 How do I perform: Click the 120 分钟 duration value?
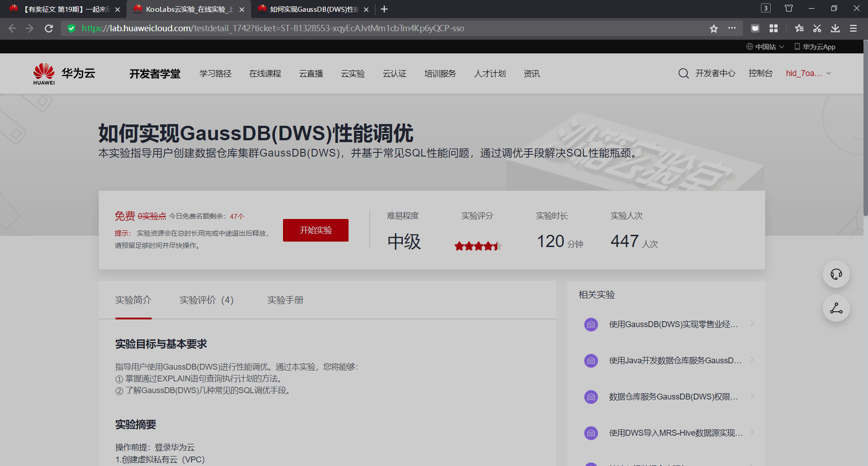[x=560, y=242]
